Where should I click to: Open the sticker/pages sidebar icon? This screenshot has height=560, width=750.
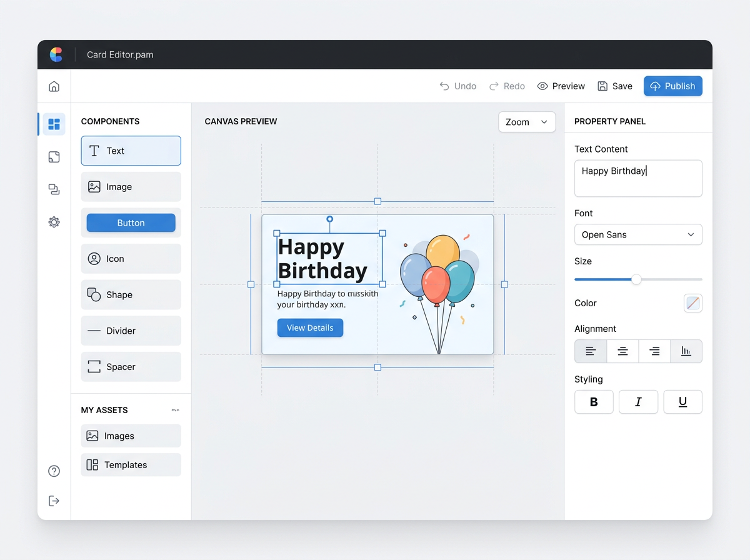click(x=54, y=157)
